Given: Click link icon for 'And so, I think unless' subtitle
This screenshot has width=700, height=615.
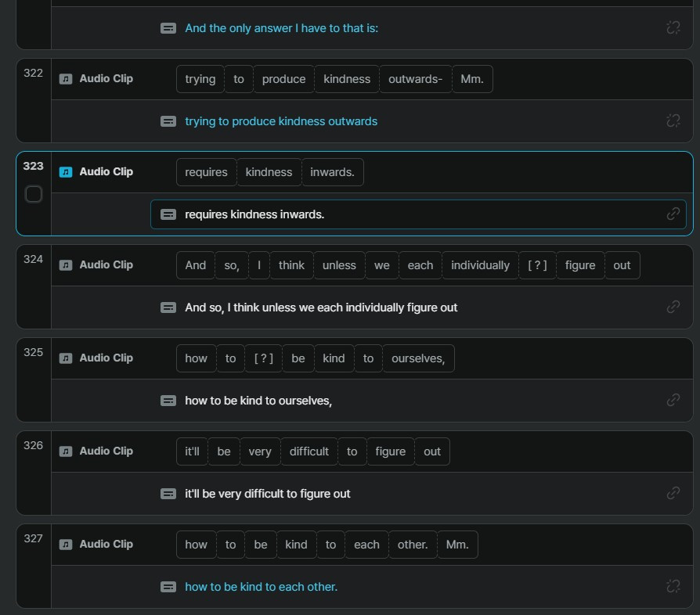Looking at the screenshot, I should pos(673,307).
